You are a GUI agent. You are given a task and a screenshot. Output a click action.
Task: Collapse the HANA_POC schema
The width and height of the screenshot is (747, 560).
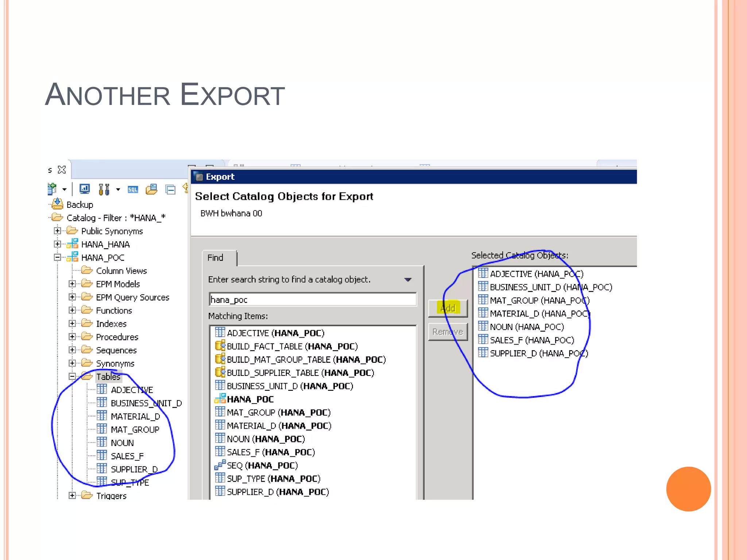(57, 257)
